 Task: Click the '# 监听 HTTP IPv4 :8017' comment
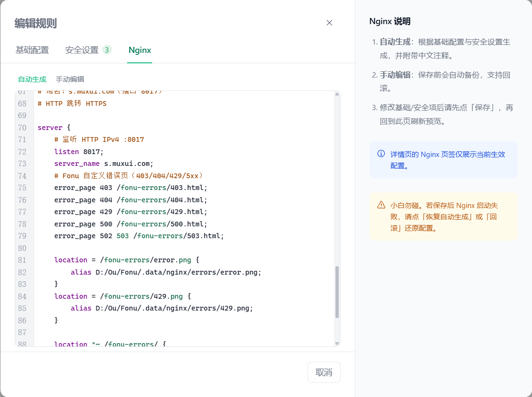(99, 139)
